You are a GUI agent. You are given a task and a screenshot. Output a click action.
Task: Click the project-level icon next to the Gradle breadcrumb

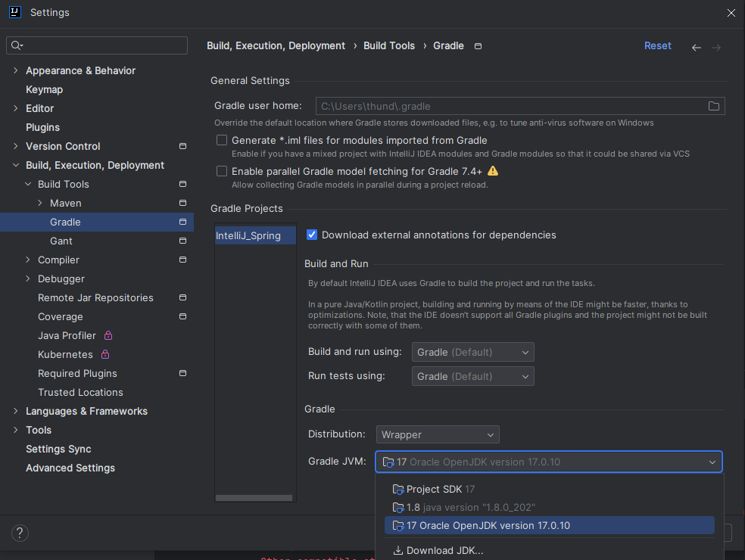pyautogui.click(x=478, y=46)
